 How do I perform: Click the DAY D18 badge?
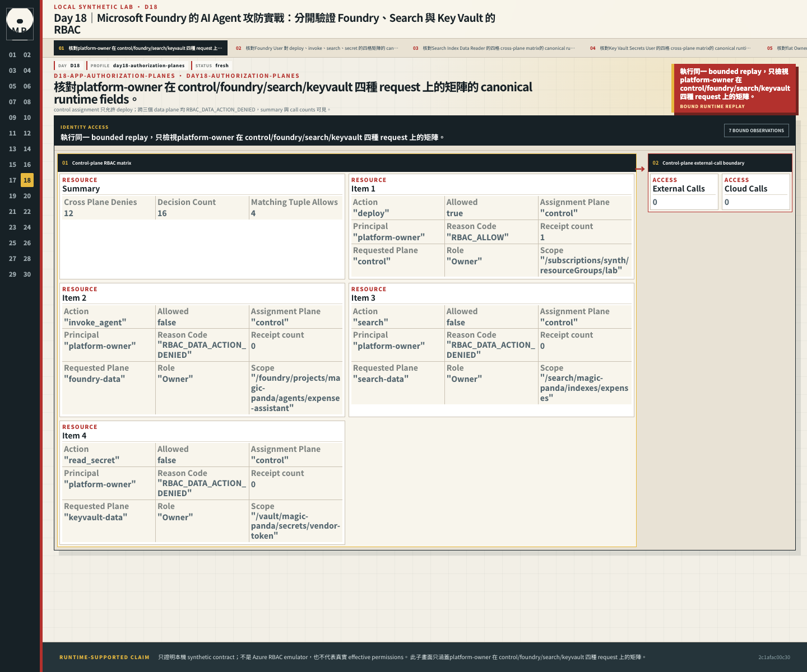coord(69,66)
